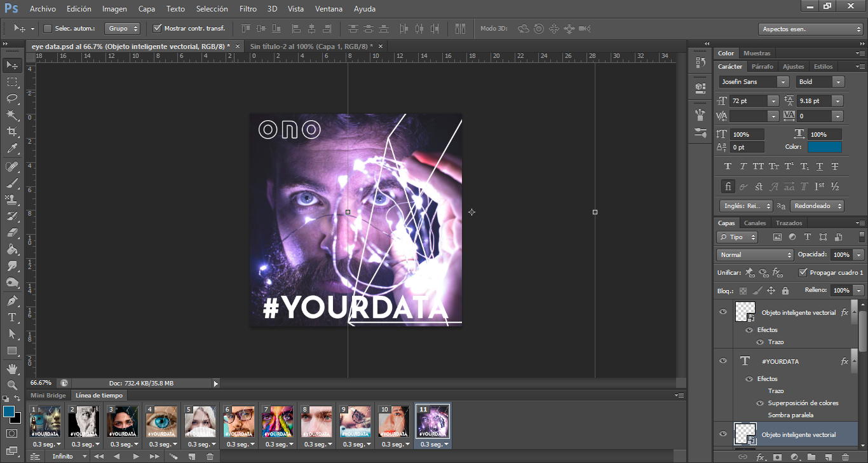Switch to the Canales tab

pos(755,223)
